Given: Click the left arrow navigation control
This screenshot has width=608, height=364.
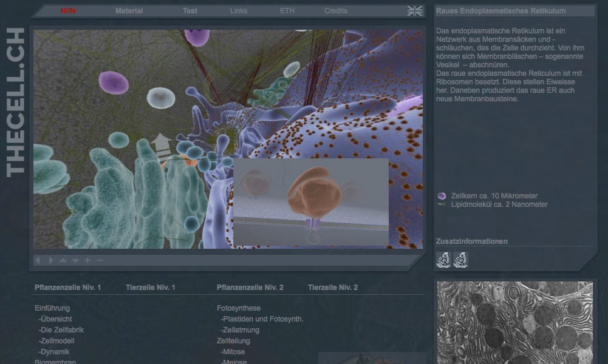Looking at the screenshot, I should tap(38, 260).
